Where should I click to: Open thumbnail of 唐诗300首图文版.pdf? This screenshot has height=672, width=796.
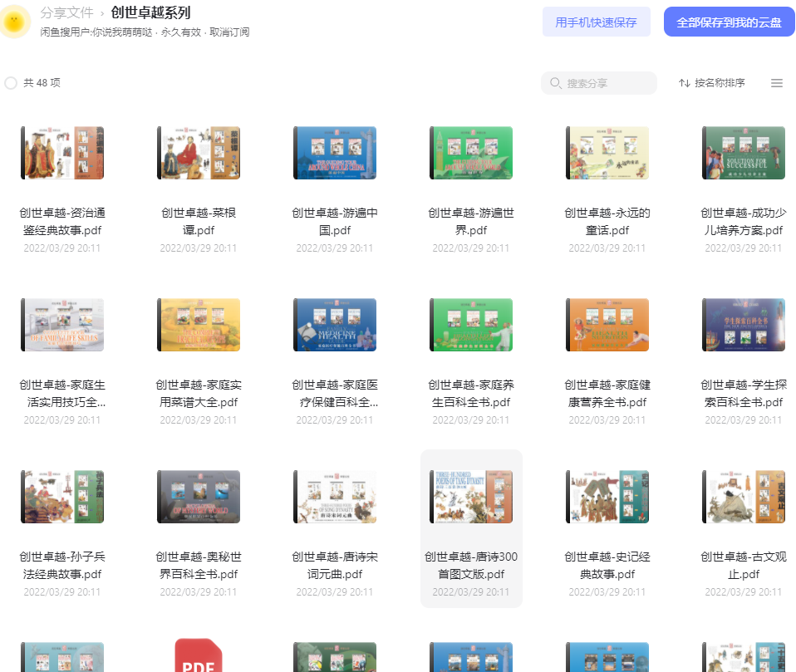pyautogui.click(x=471, y=497)
